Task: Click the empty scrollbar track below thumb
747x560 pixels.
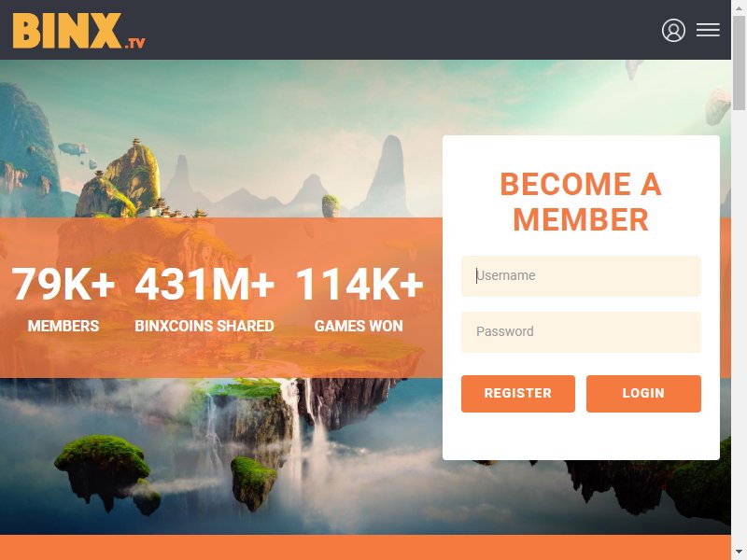Action: click(x=739, y=328)
